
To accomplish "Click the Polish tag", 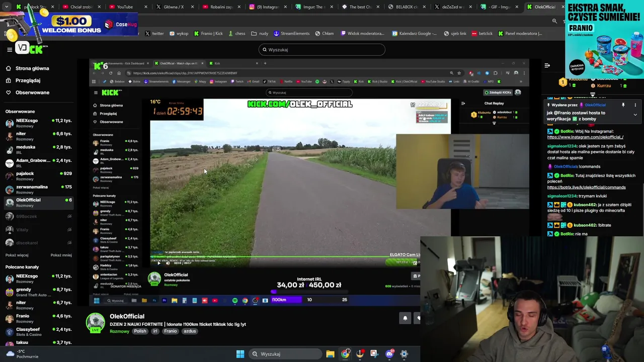I will coord(140,331).
